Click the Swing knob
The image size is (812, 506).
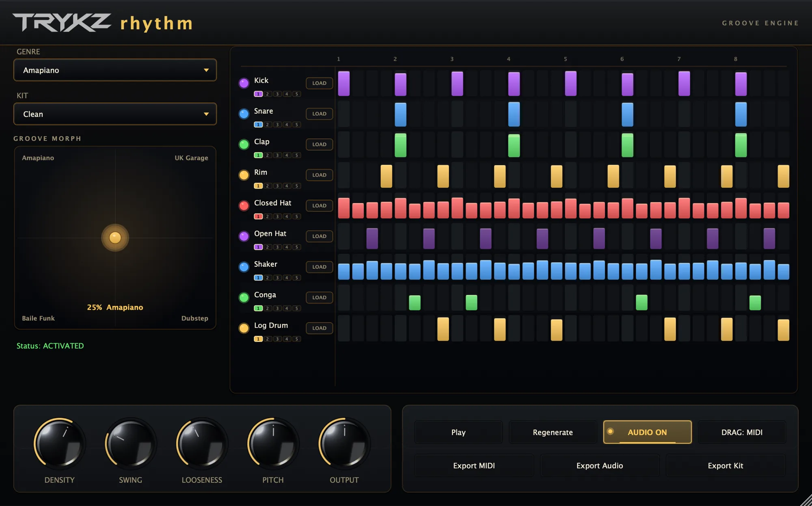click(x=131, y=443)
